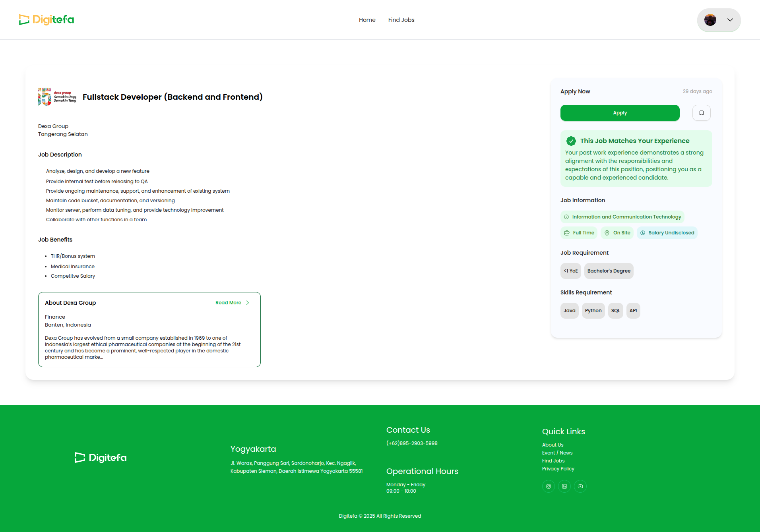Click the green Apply button
This screenshot has width=760, height=532.
pos(620,113)
